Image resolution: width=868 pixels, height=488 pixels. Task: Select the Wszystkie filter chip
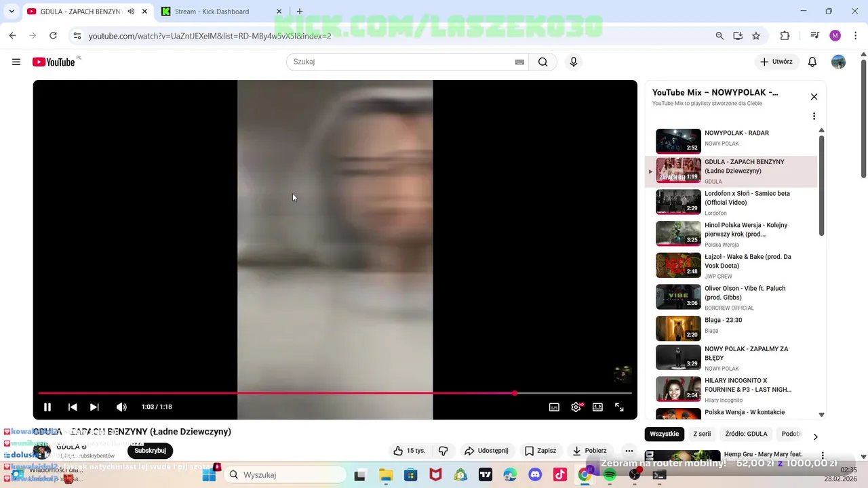tap(665, 434)
